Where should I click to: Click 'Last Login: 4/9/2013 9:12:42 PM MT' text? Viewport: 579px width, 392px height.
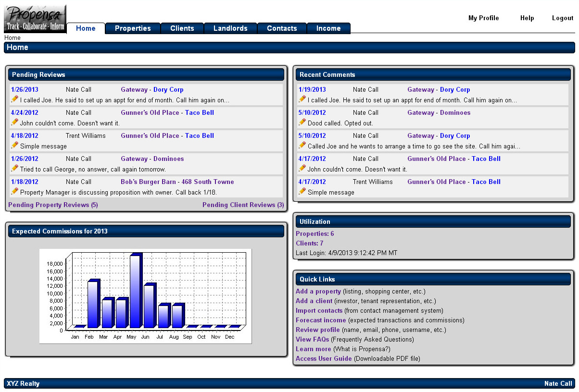(x=347, y=253)
